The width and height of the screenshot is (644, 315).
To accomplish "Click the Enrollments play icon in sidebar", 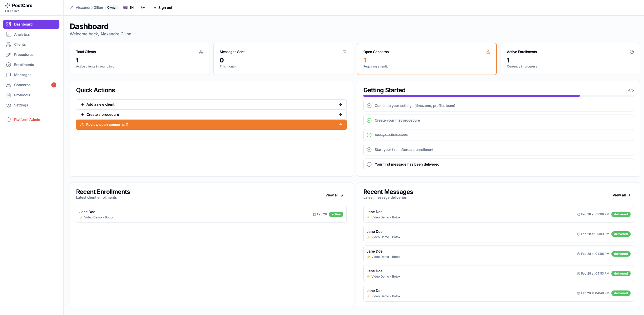I will [8, 64].
